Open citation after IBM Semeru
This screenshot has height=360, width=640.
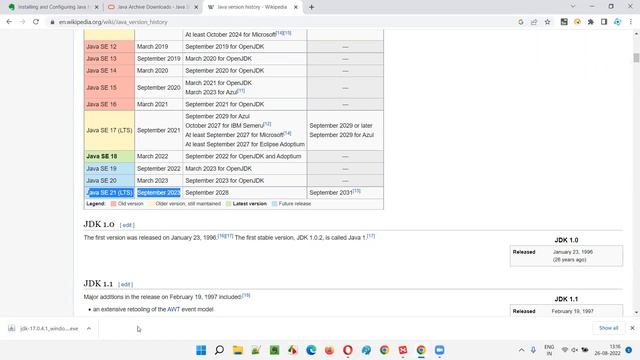pyautogui.click(x=267, y=124)
